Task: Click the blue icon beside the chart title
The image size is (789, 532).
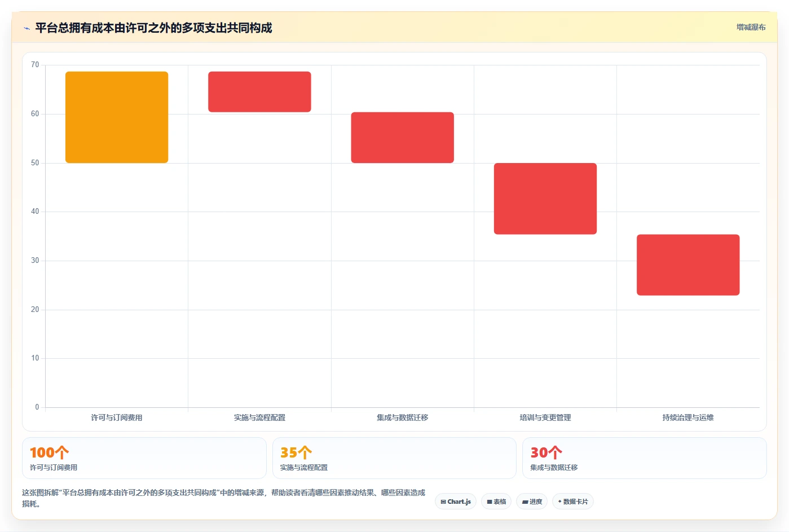Action: point(27,28)
